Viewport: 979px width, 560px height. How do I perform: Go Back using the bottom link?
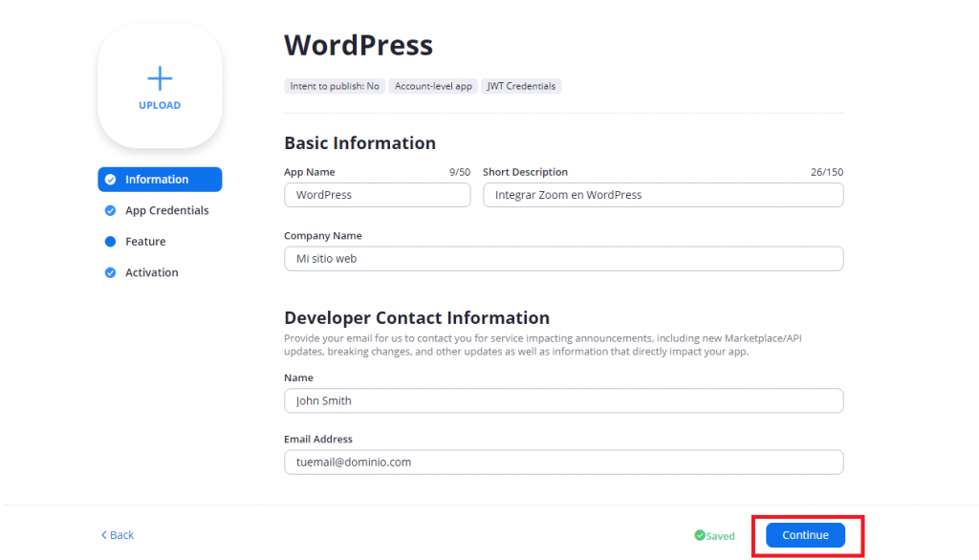pos(118,535)
